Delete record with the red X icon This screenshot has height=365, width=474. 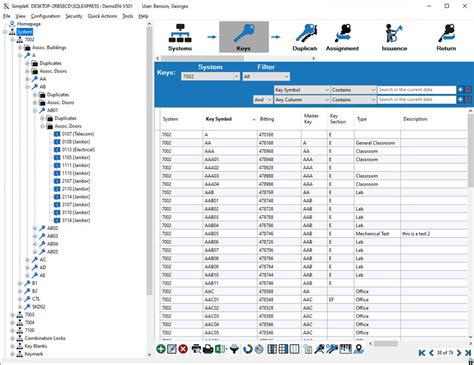(x=183, y=349)
